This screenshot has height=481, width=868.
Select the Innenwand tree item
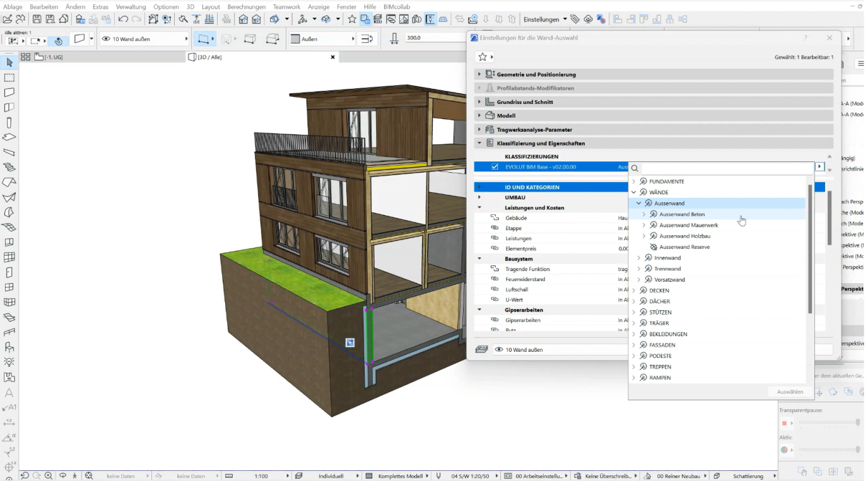coord(667,258)
